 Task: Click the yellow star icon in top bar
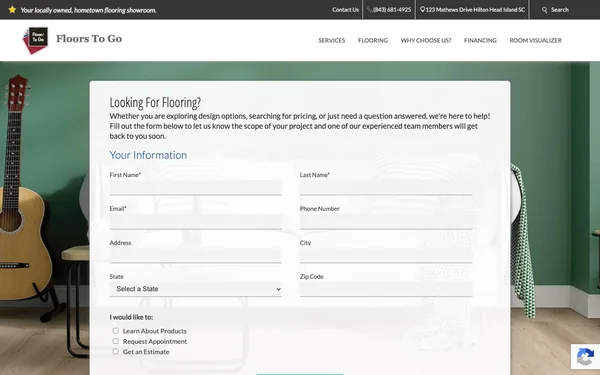click(12, 10)
